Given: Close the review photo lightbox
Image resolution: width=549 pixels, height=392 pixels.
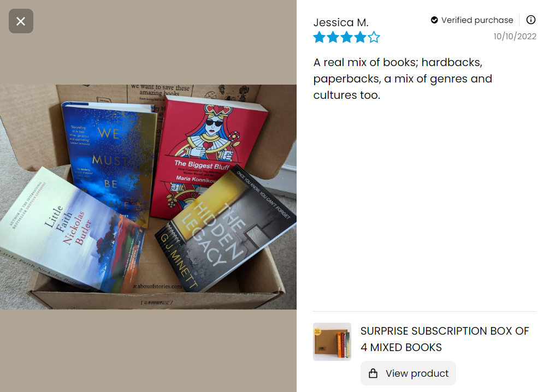Looking at the screenshot, I should point(21,21).
